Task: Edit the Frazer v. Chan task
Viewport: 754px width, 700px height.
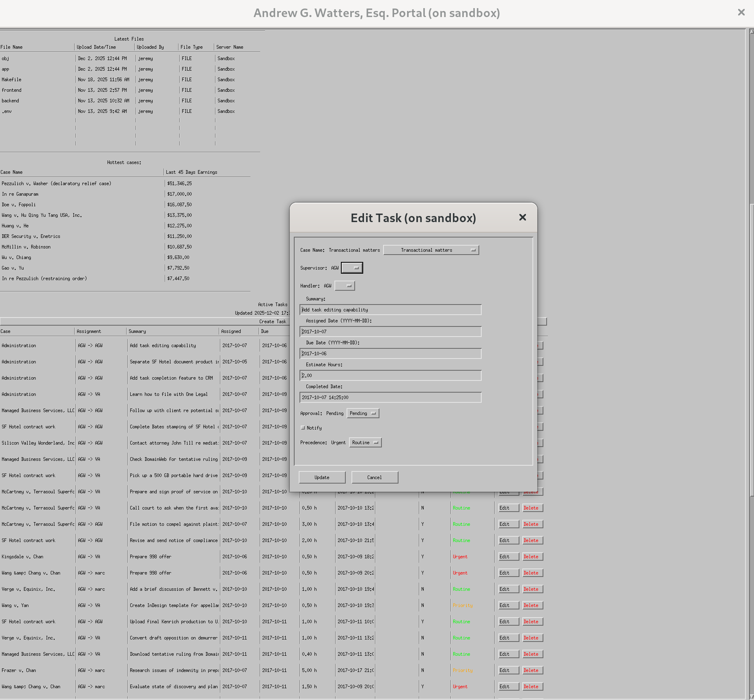Action: click(x=508, y=670)
